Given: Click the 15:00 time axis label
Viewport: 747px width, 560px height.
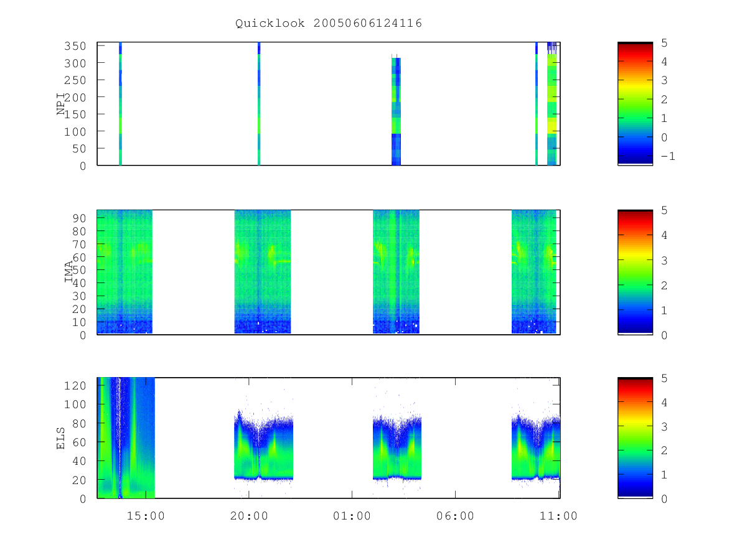Looking at the screenshot, I should [x=146, y=516].
